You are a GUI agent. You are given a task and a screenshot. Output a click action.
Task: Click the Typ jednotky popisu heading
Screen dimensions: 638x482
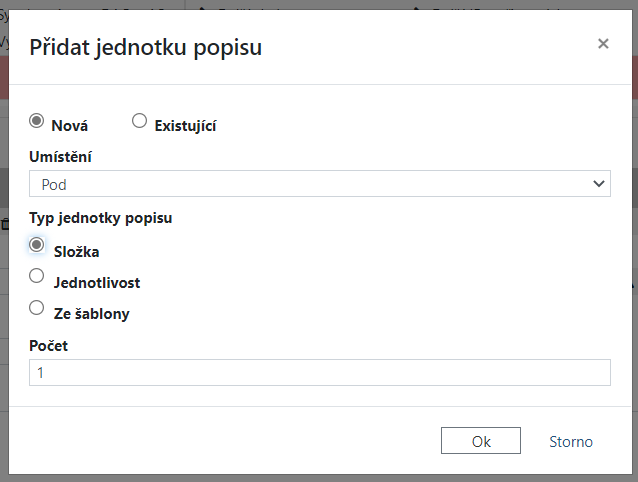click(100, 218)
